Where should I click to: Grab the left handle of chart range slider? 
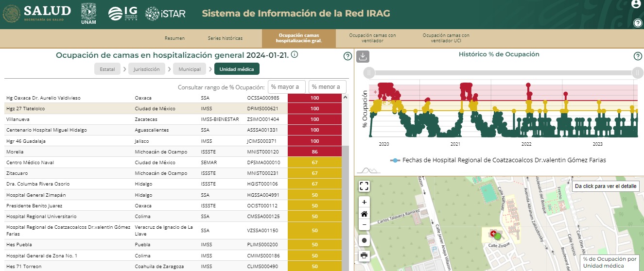click(x=369, y=73)
